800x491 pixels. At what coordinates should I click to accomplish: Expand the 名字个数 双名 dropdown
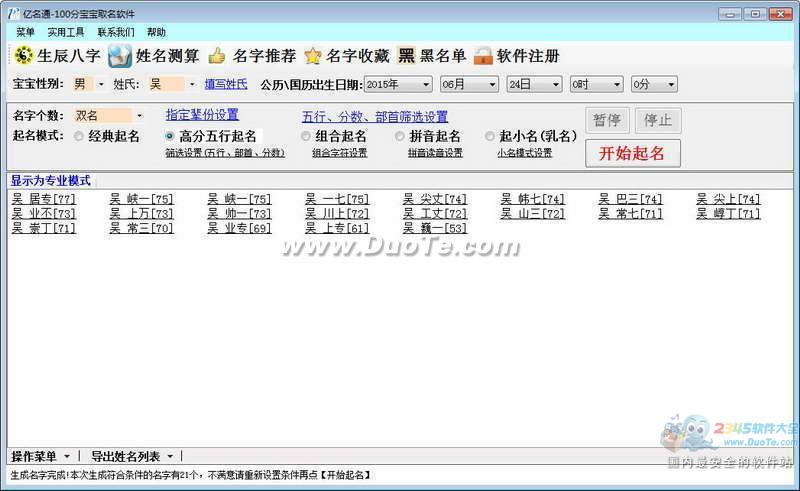[109, 116]
